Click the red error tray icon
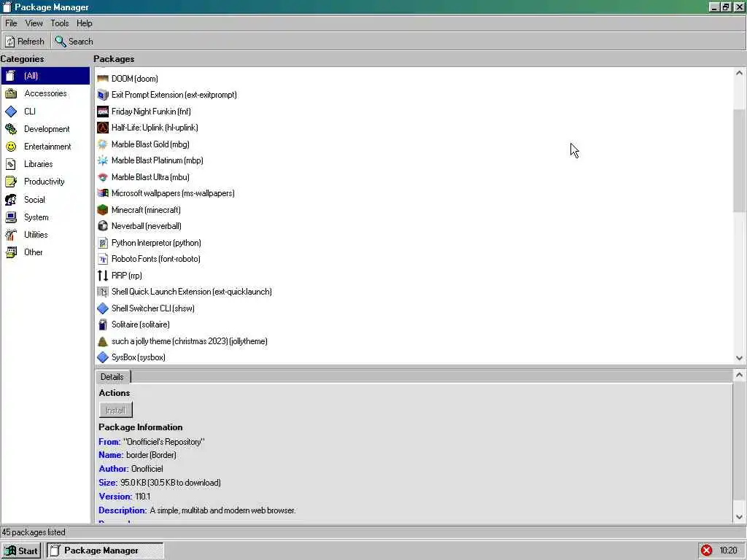Image resolution: width=747 pixels, height=560 pixels. point(706,551)
